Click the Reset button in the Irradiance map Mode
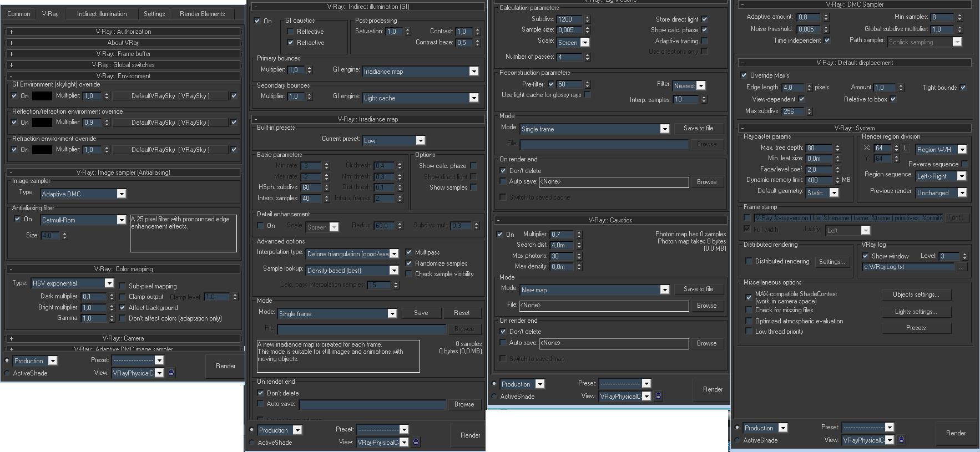The image size is (980, 452). pyautogui.click(x=462, y=313)
